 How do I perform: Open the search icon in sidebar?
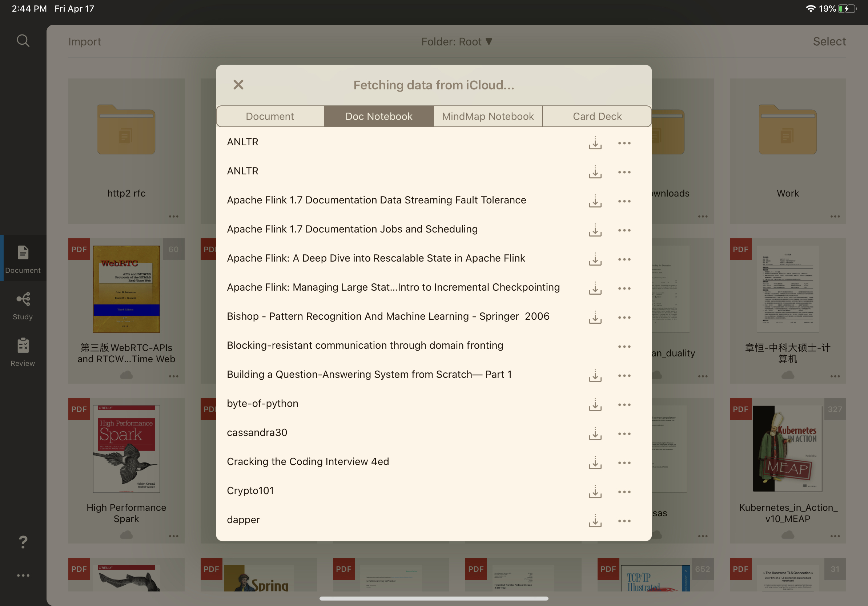click(x=23, y=40)
